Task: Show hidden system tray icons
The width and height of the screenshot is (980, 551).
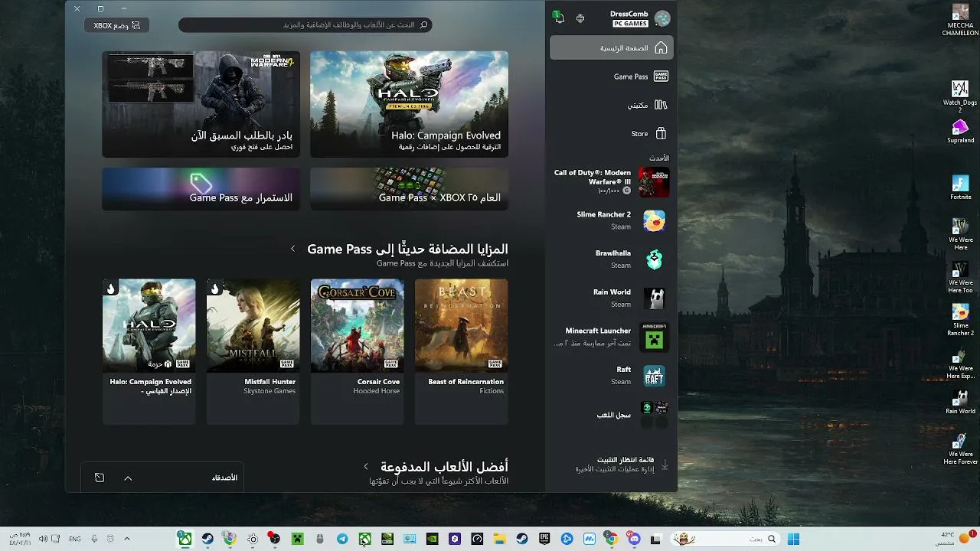Action: [x=127, y=539]
